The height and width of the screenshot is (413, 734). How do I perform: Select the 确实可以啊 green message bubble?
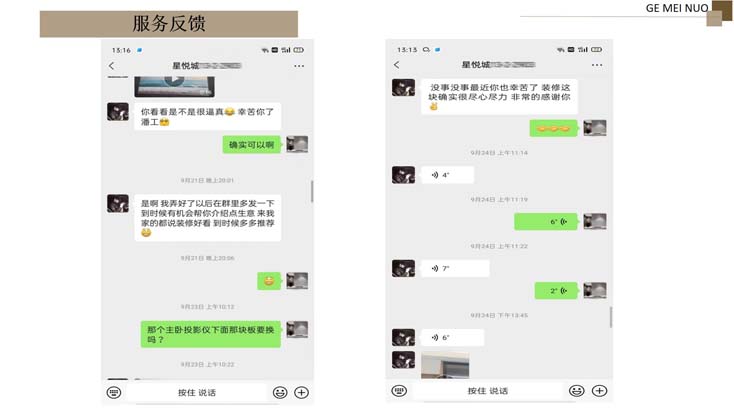(x=251, y=145)
